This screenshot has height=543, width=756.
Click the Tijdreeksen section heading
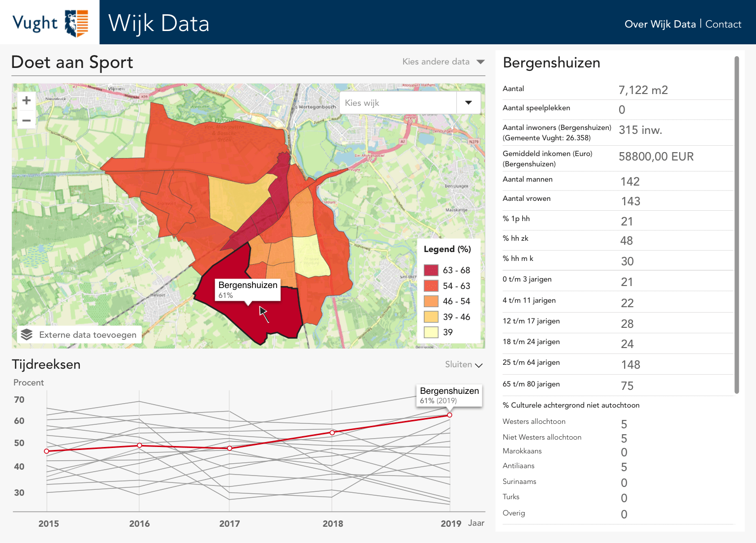(x=46, y=364)
